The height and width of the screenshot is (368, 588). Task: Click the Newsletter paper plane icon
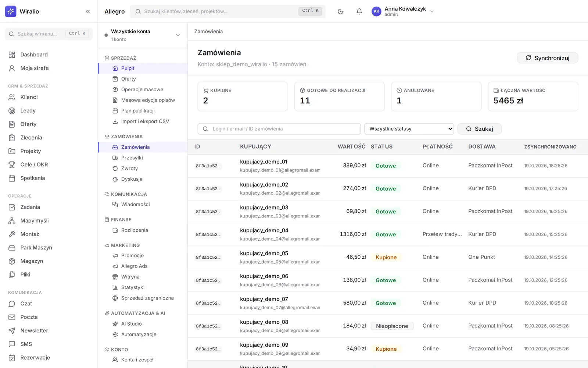12,330
